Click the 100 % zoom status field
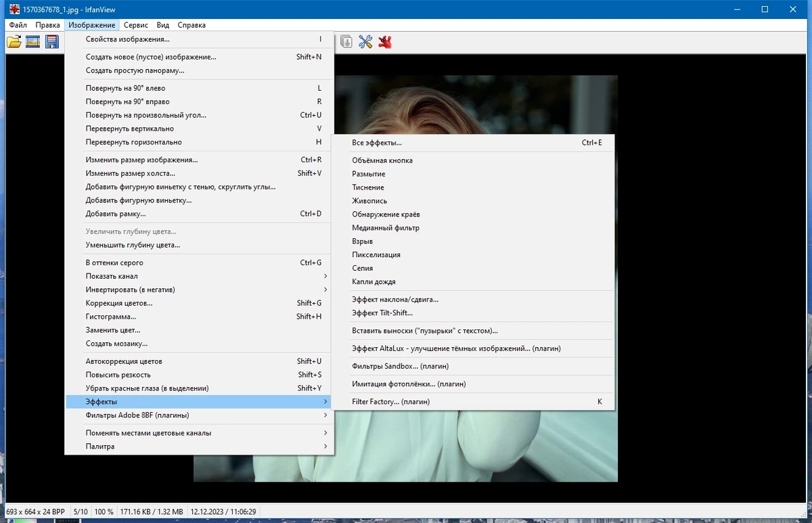This screenshot has width=812, height=523. coord(104,512)
